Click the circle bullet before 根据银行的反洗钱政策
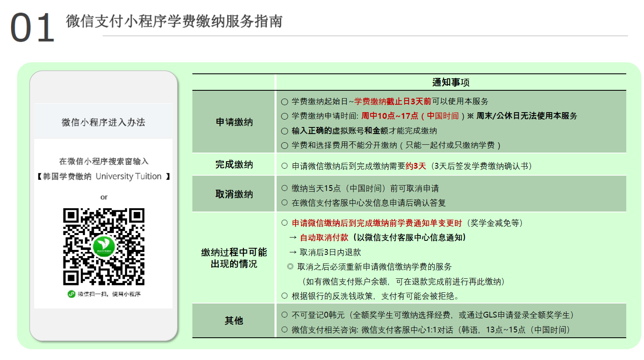This screenshot has height=360, width=644. [x=284, y=296]
